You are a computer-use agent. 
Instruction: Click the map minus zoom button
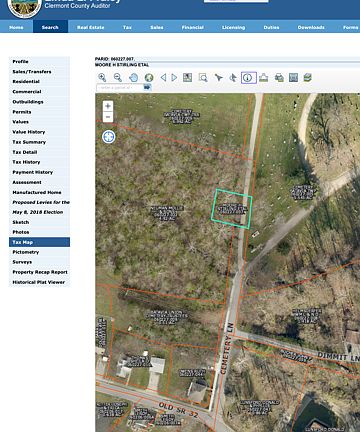tap(108, 117)
